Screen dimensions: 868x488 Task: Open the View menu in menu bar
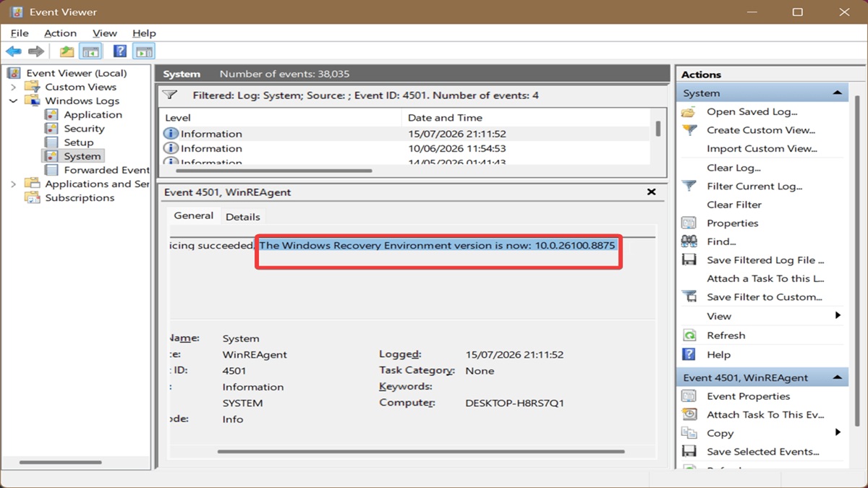104,33
